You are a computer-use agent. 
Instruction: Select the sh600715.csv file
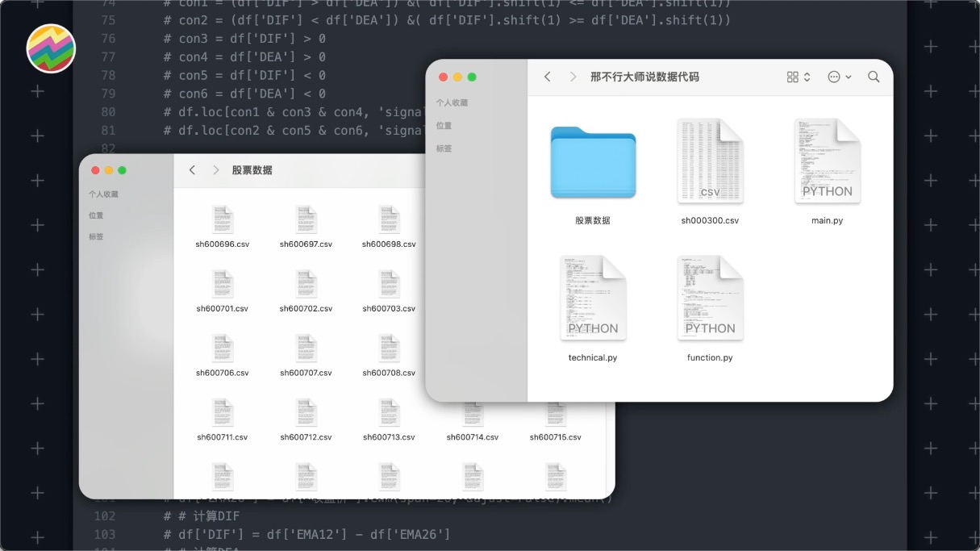point(555,414)
